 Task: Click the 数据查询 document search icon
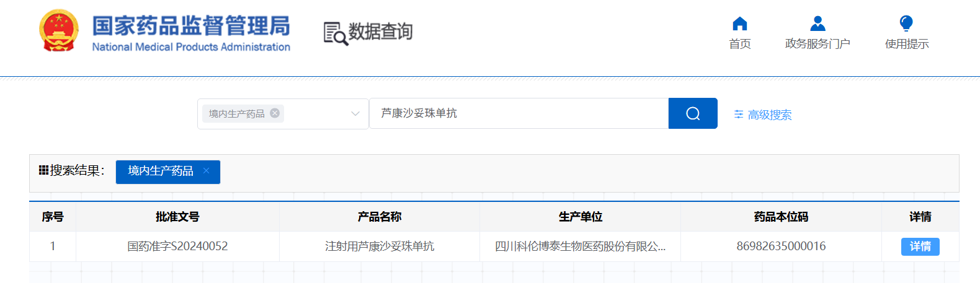(x=336, y=33)
